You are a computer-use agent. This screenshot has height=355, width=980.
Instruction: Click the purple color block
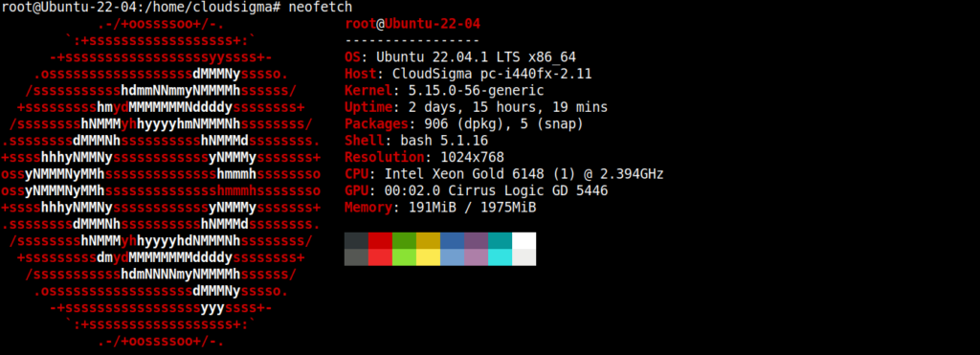tap(477, 240)
